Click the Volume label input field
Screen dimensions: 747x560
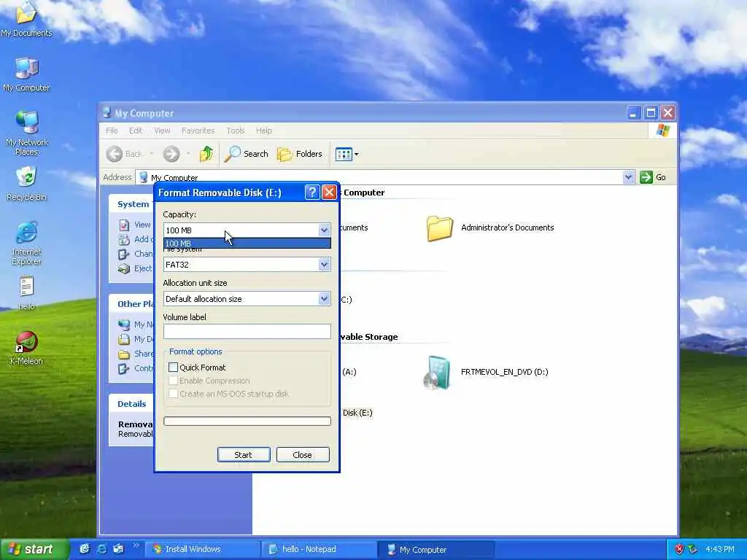[247, 332]
